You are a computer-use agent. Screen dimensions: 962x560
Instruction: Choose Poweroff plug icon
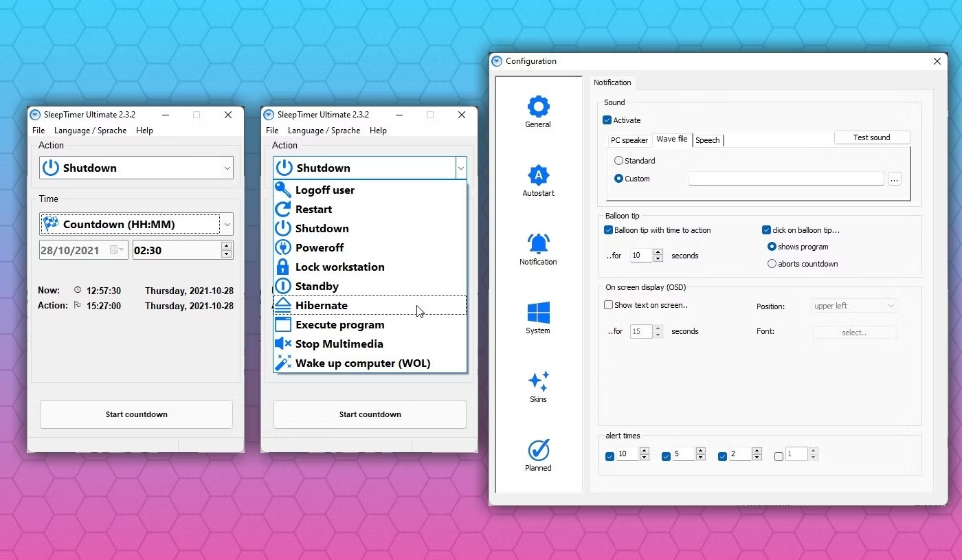tap(283, 247)
